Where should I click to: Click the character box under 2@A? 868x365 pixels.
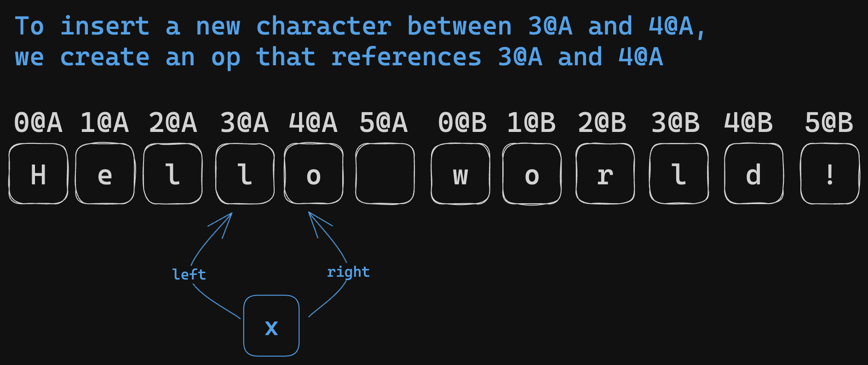(x=172, y=174)
